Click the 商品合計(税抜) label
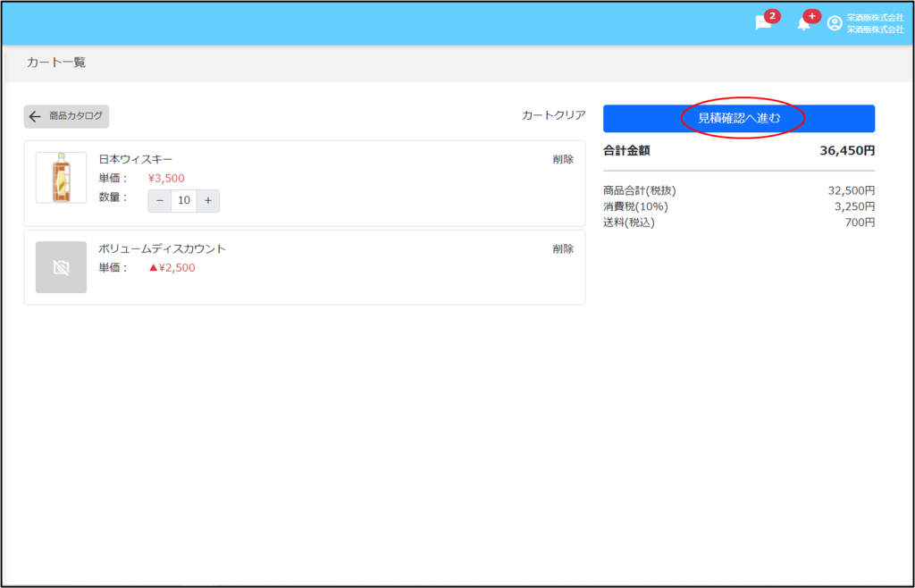Viewport: 915px width, 588px height. coord(640,190)
